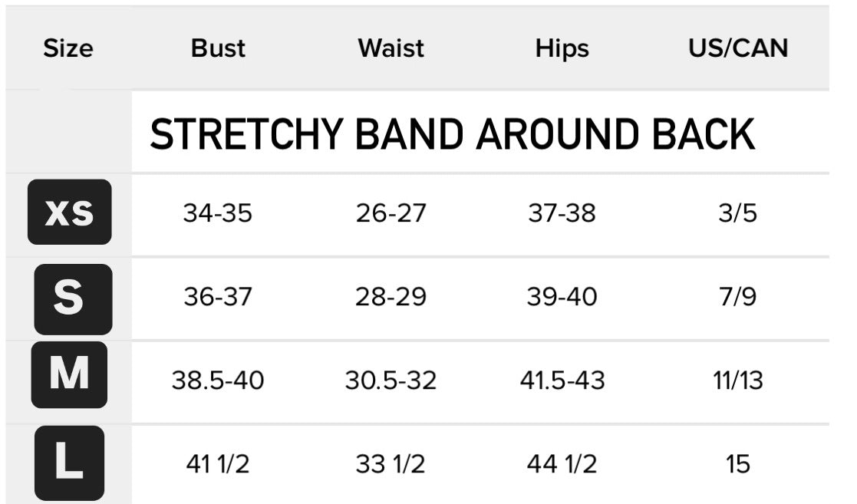This screenshot has height=504, width=857.
Task: Select M US/CAN value 11/13
Action: tap(737, 380)
